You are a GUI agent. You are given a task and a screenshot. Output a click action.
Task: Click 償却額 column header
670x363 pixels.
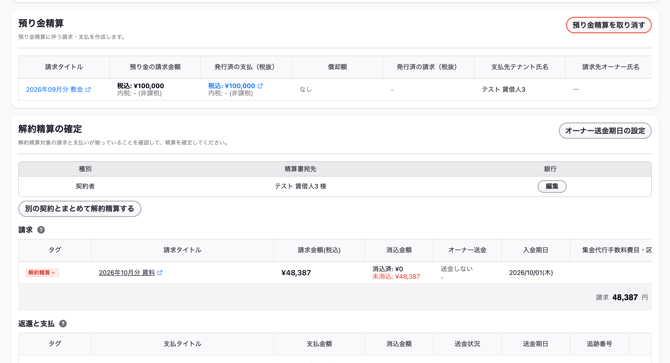coord(337,67)
